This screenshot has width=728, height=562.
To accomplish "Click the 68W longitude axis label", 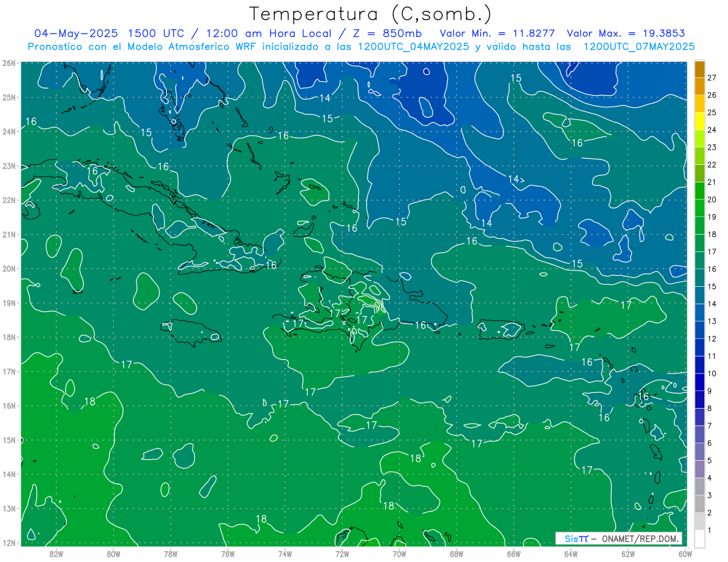I will (457, 553).
